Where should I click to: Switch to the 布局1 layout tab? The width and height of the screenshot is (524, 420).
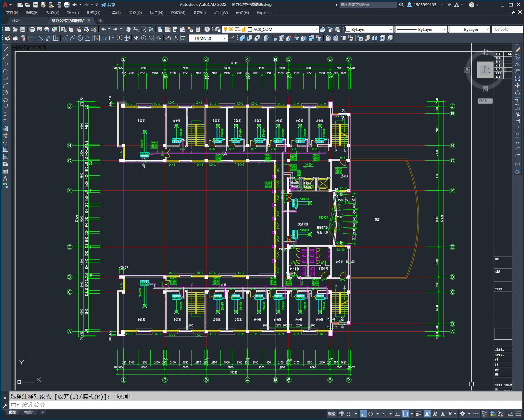(29, 412)
